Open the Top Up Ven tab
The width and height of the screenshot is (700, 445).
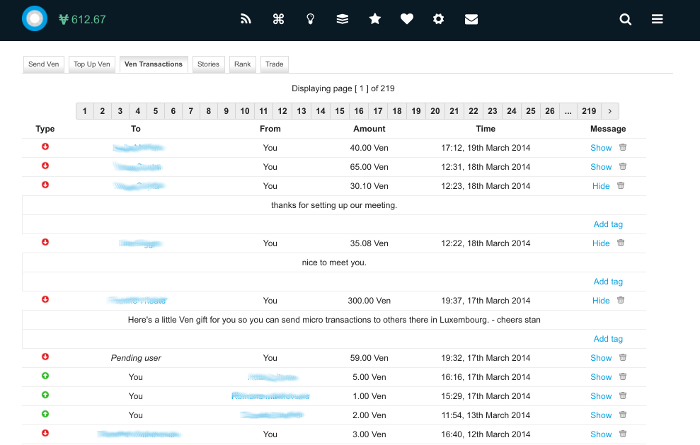click(x=93, y=64)
